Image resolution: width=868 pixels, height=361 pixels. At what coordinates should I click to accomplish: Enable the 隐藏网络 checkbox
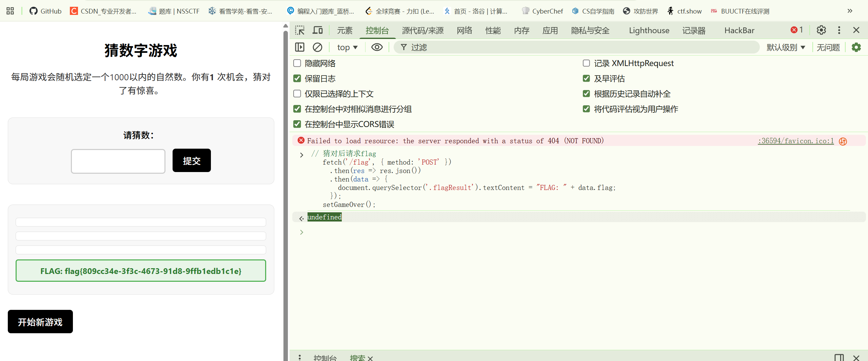coord(297,63)
